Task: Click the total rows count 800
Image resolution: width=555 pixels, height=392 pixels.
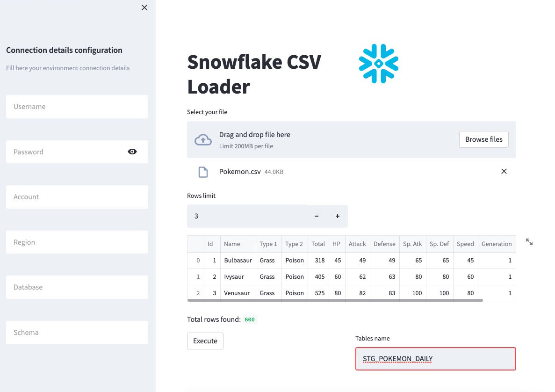Action: tap(250, 319)
